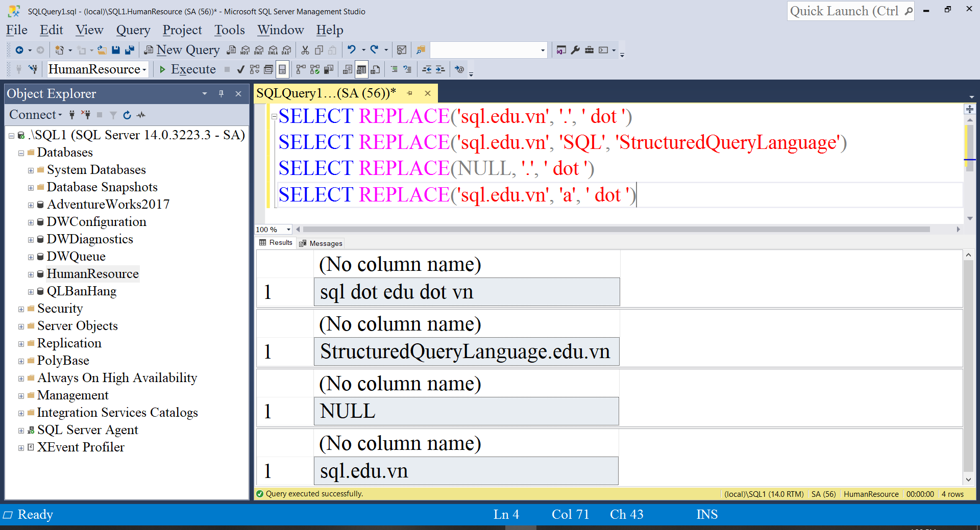The width and height of the screenshot is (980, 530).
Task: Select XEvent Profiler tree item
Action: point(81,447)
